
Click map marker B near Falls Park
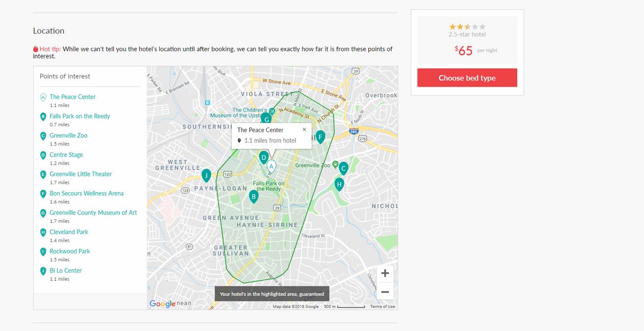pyautogui.click(x=253, y=196)
